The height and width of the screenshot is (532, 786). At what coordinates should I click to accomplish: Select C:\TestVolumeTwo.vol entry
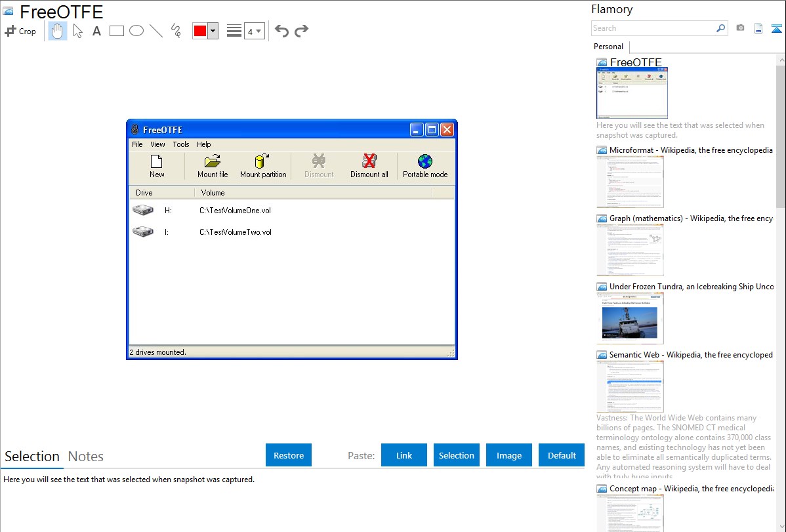point(236,232)
